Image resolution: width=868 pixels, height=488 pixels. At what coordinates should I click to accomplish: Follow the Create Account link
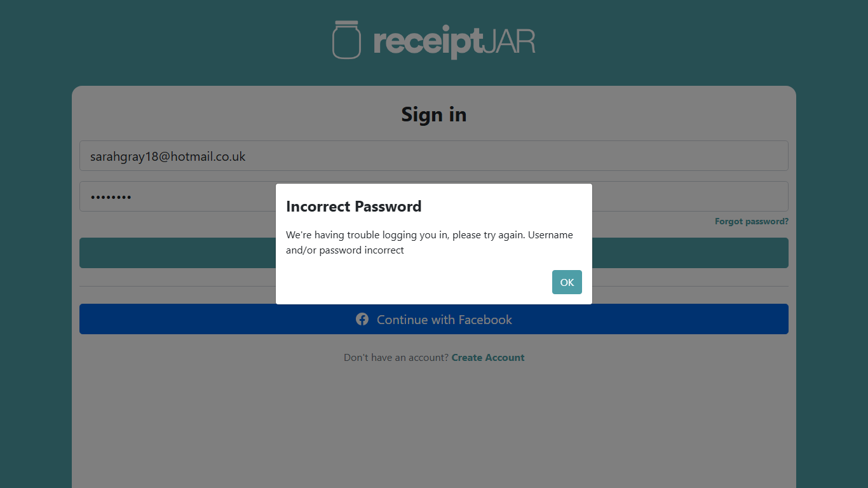[x=488, y=358]
